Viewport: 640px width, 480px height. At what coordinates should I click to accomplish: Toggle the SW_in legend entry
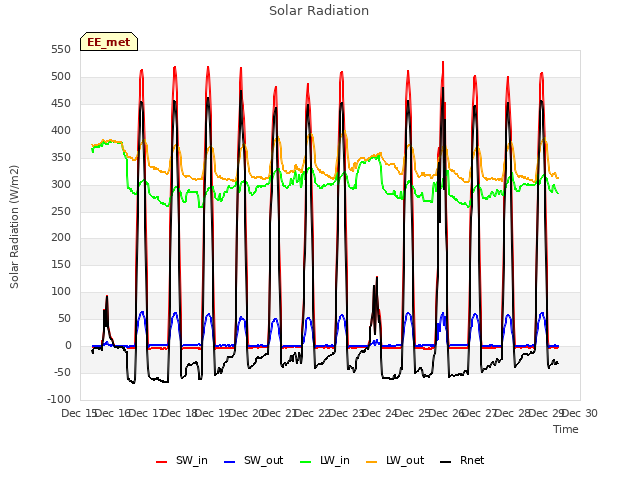pyautogui.click(x=182, y=460)
